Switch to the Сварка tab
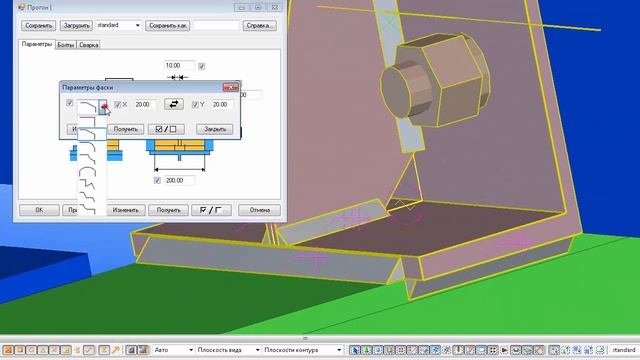 [x=89, y=45]
